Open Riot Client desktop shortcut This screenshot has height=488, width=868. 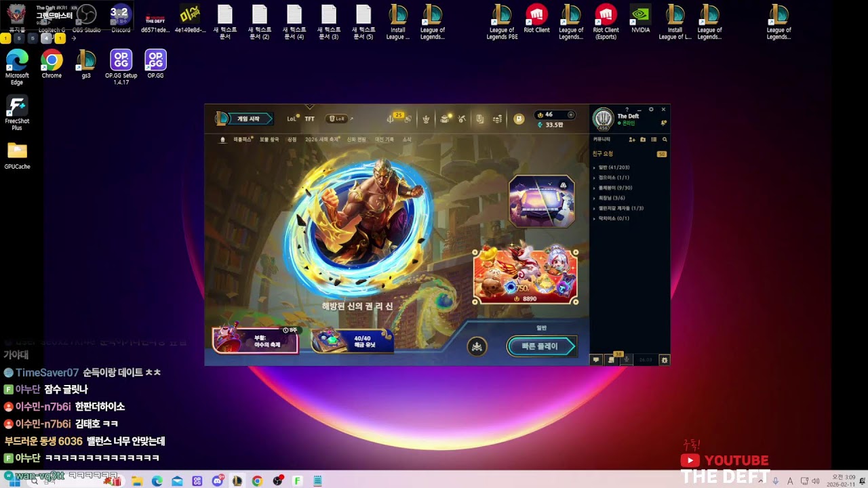[536, 19]
